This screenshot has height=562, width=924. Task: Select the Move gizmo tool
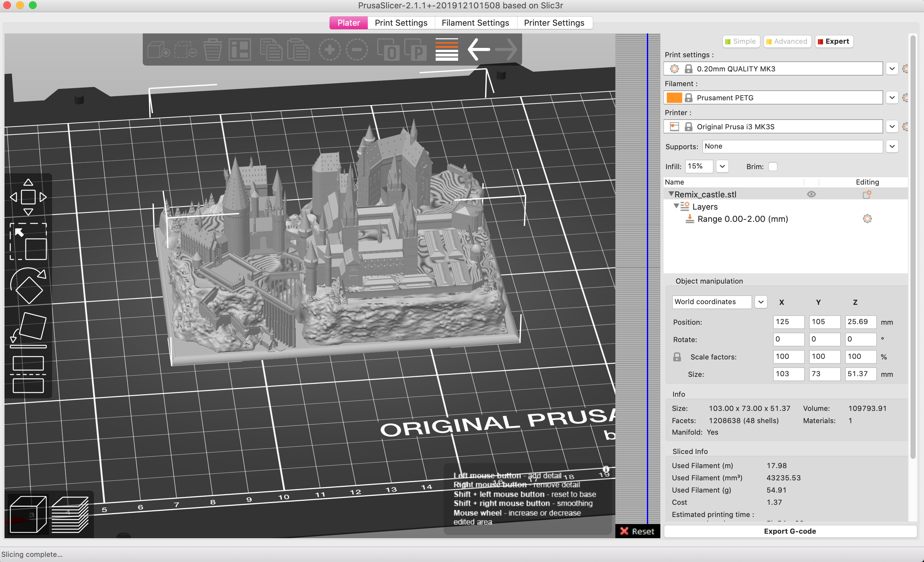[x=28, y=197]
